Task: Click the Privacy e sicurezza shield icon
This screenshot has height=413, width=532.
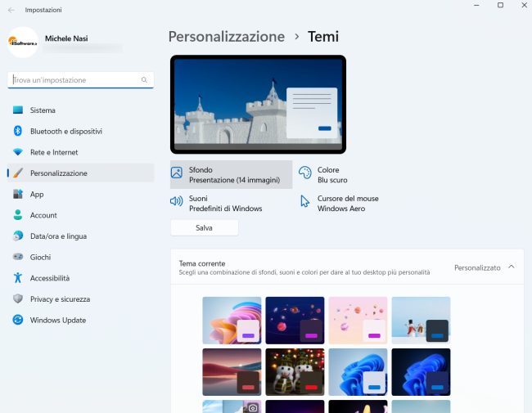Action: click(18, 299)
